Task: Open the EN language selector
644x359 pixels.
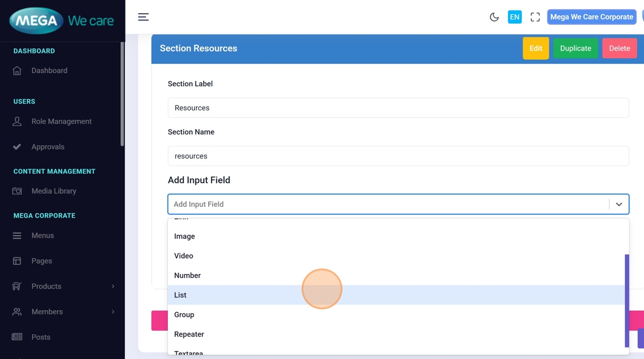Action: 514,17
